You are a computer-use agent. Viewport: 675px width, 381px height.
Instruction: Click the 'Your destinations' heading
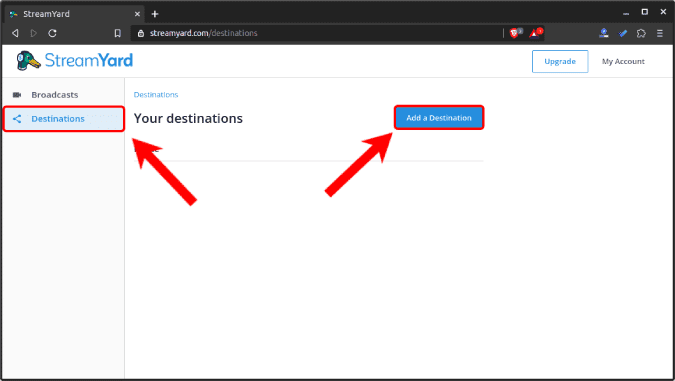[x=188, y=118]
